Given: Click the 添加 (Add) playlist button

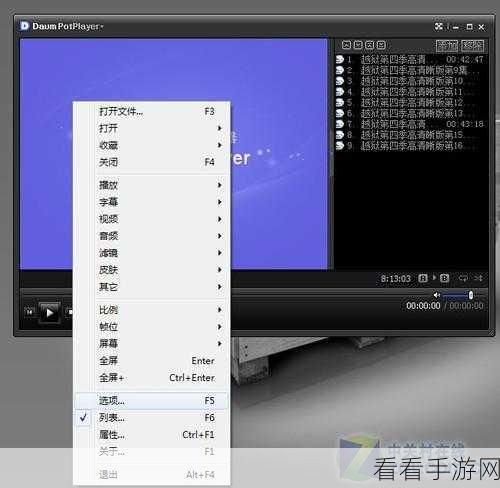Looking at the screenshot, I should click(x=447, y=46).
